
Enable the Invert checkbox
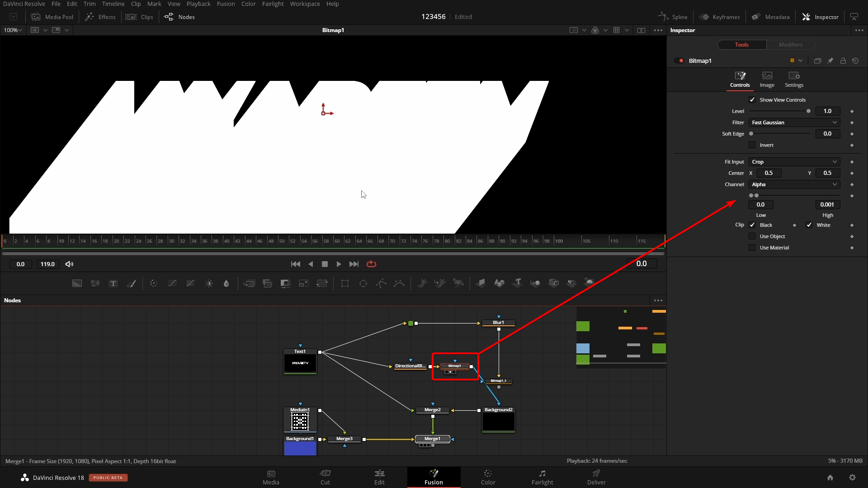tap(752, 145)
